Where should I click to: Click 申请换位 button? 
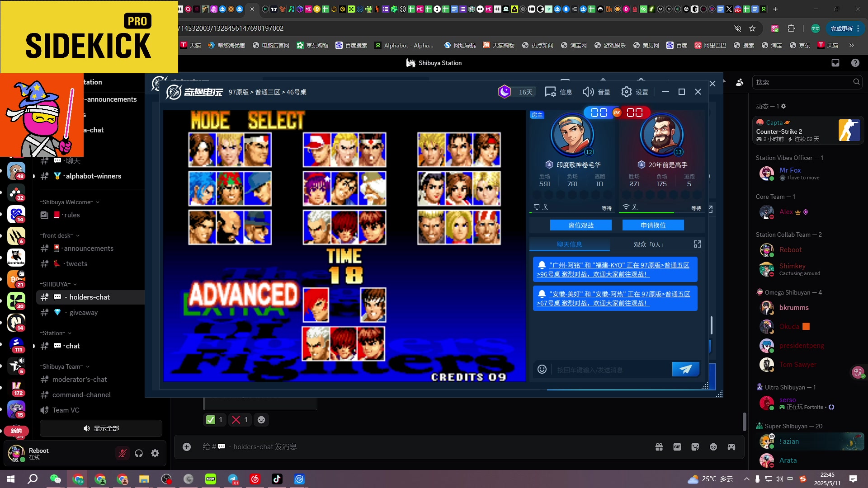(x=653, y=225)
